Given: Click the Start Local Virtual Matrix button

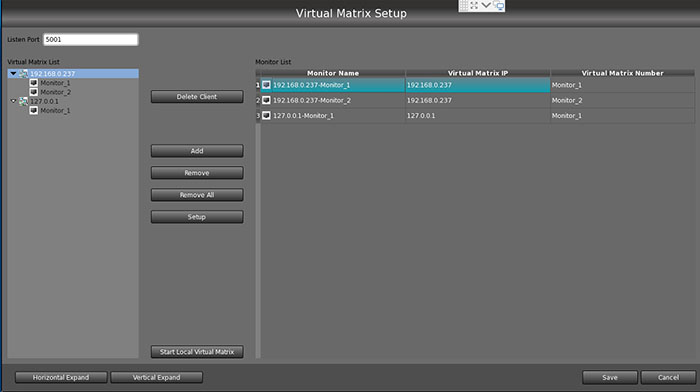Looking at the screenshot, I should 197,352.
